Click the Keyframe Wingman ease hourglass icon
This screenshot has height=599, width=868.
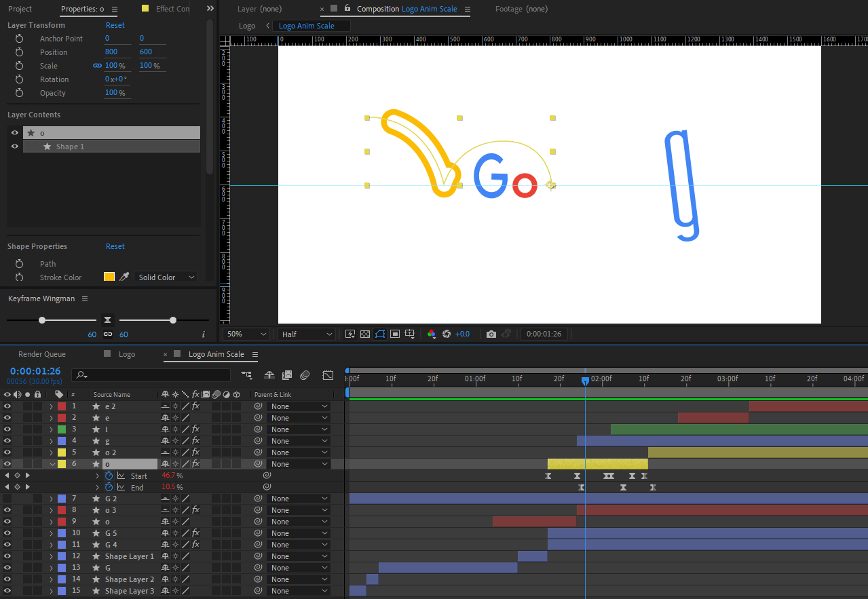tap(107, 320)
